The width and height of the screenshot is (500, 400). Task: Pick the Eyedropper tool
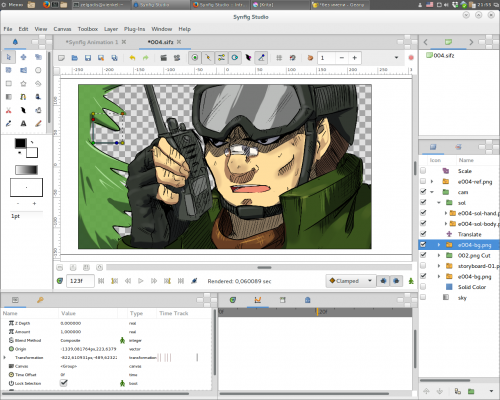click(x=9, y=124)
